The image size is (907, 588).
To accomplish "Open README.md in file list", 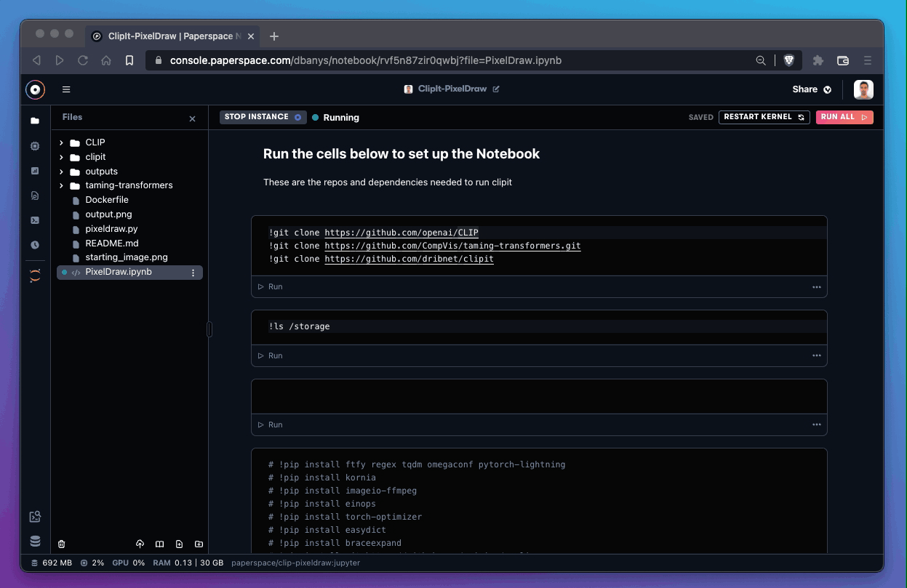I will [x=111, y=243].
